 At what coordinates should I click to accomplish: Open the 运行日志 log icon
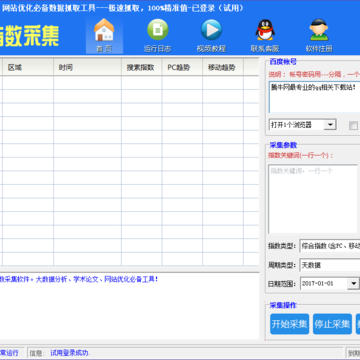pyautogui.click(x=158, y=35)
